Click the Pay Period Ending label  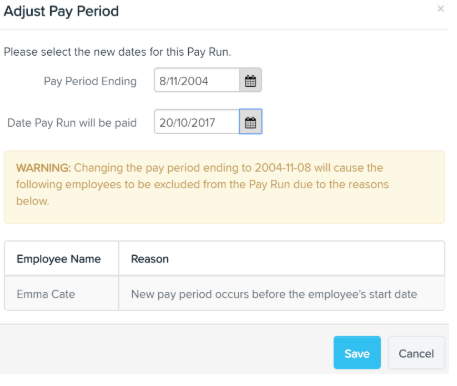[90, 81]
